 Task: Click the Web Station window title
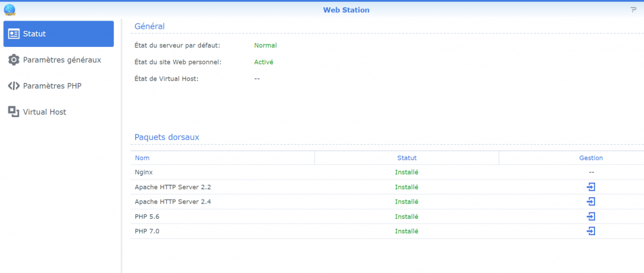pos(346,10)
